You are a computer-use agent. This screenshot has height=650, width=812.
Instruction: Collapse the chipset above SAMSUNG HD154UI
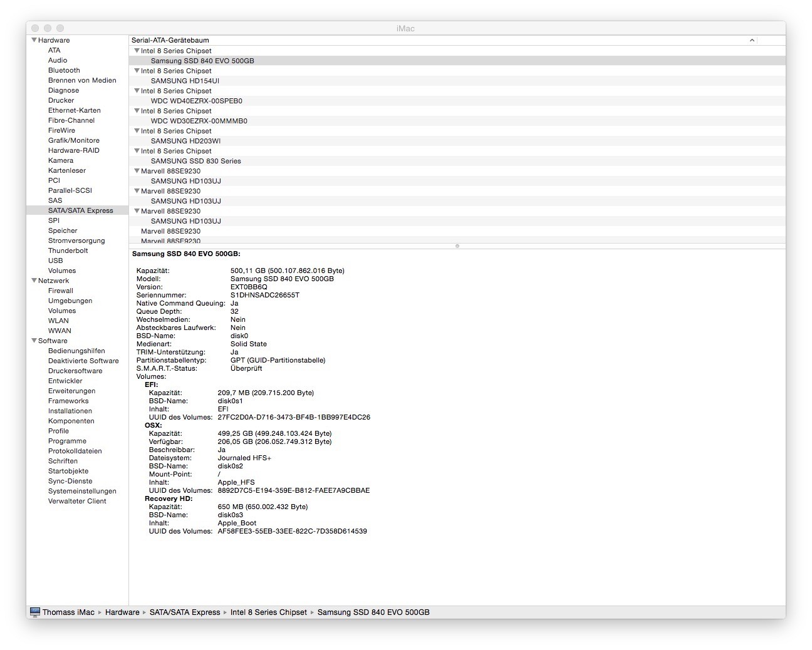137,71
